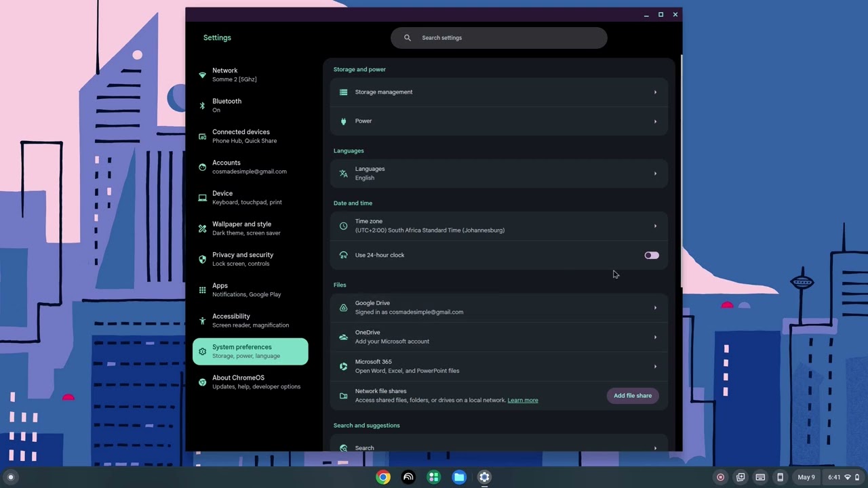Click the Bluetooth icon in sidebar
The image size is (868, 488).
click(x=202, y=106)
